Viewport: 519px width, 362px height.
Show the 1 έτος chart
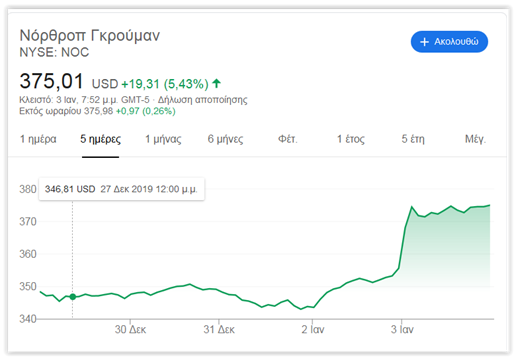351,139
